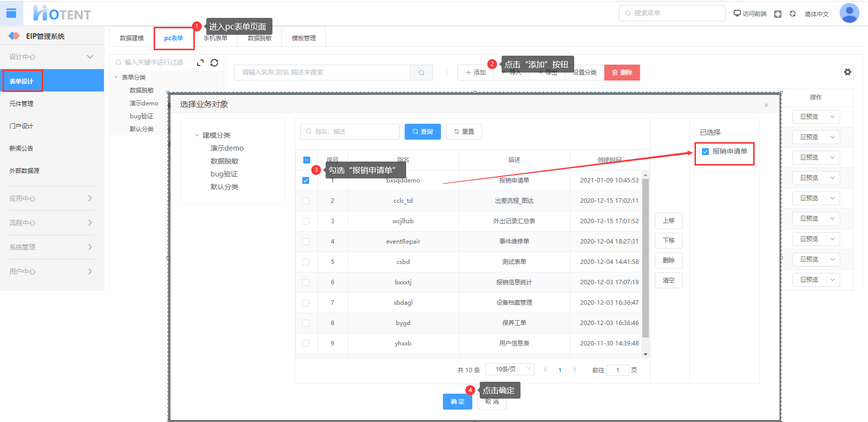The image size is (868, 422).
Task: Open the user avatar profile menu
Action: [849, 13]
